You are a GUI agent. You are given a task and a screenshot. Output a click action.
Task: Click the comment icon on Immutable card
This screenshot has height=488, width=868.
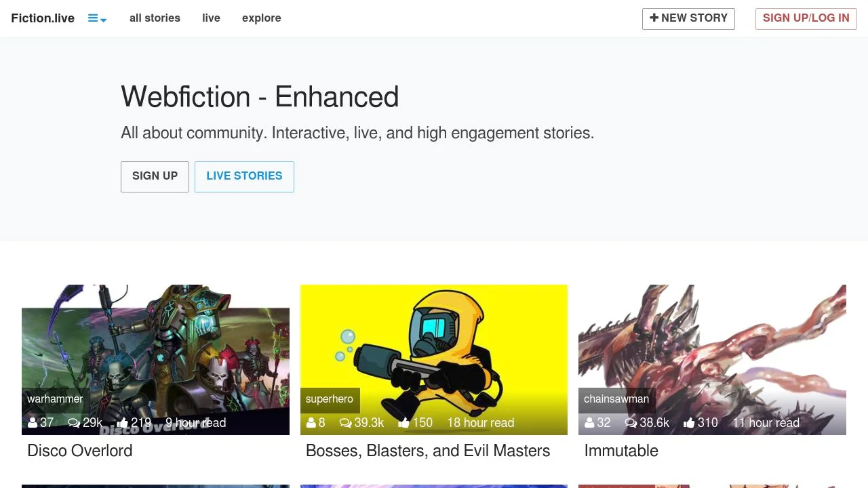pyautogui.click(x=630, y=422)
